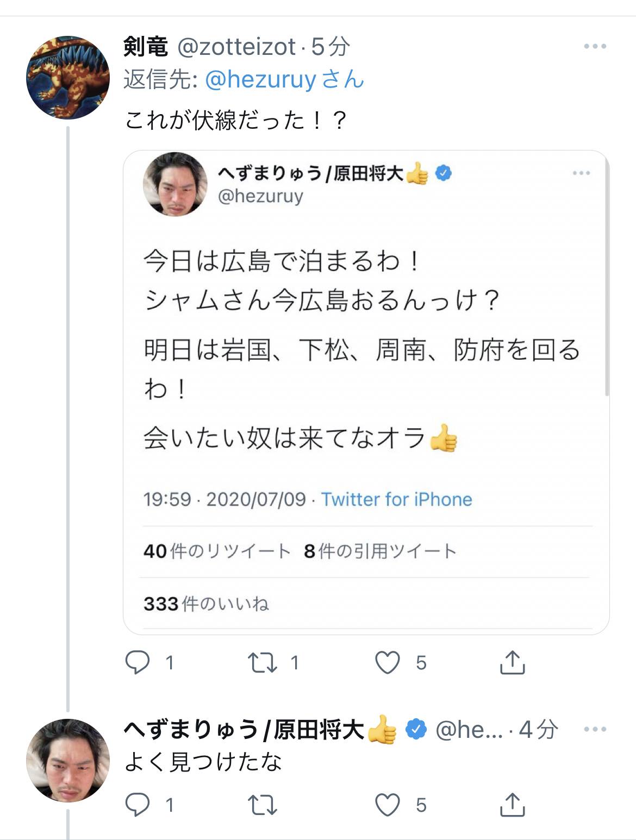
Task: Share the 'よく見つけたな' reply
Action: coord(512,805)
